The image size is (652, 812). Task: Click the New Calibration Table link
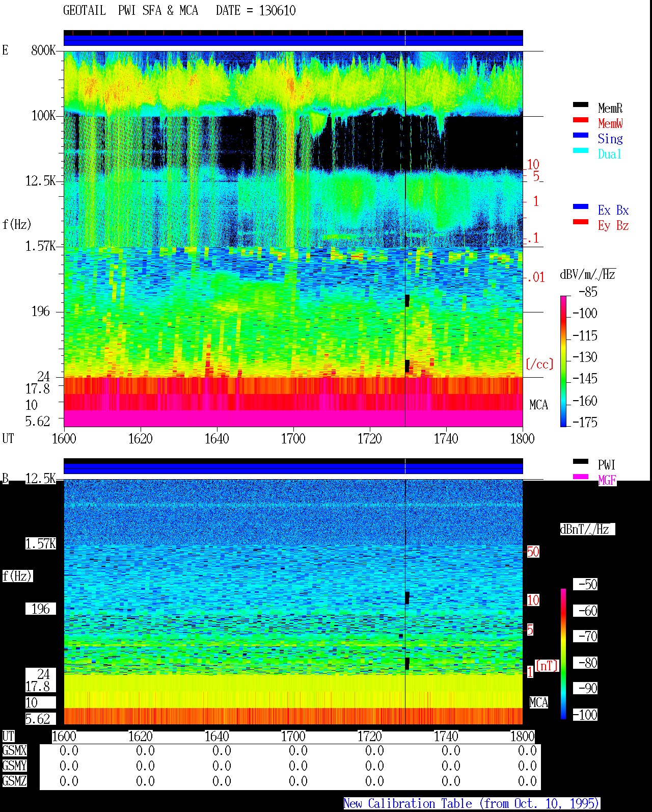pyautogui.click(x=472, y=804)
